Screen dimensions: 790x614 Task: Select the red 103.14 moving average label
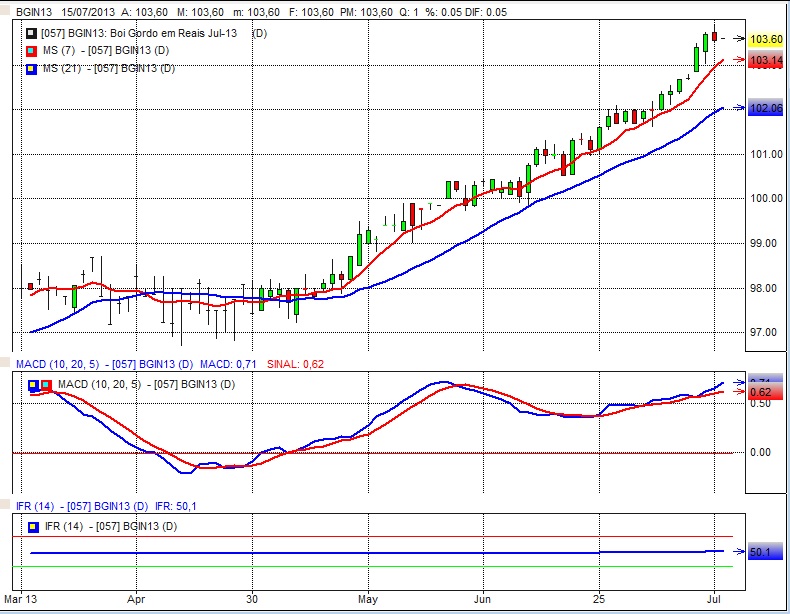766,61
